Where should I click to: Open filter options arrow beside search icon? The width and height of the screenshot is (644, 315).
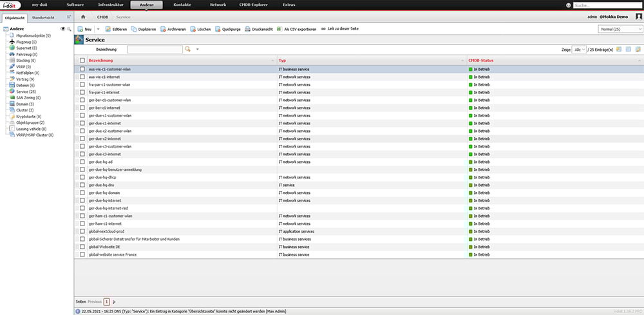(197, 50)
